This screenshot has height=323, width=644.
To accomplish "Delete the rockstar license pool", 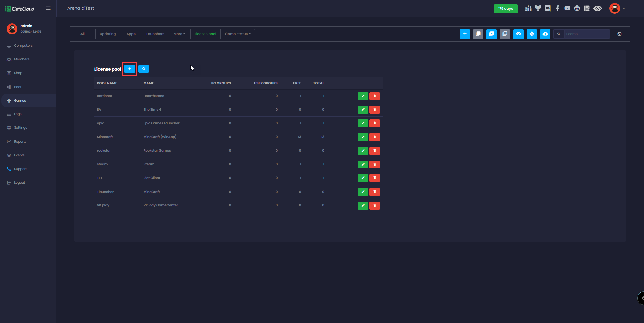I will click(374, 151).
